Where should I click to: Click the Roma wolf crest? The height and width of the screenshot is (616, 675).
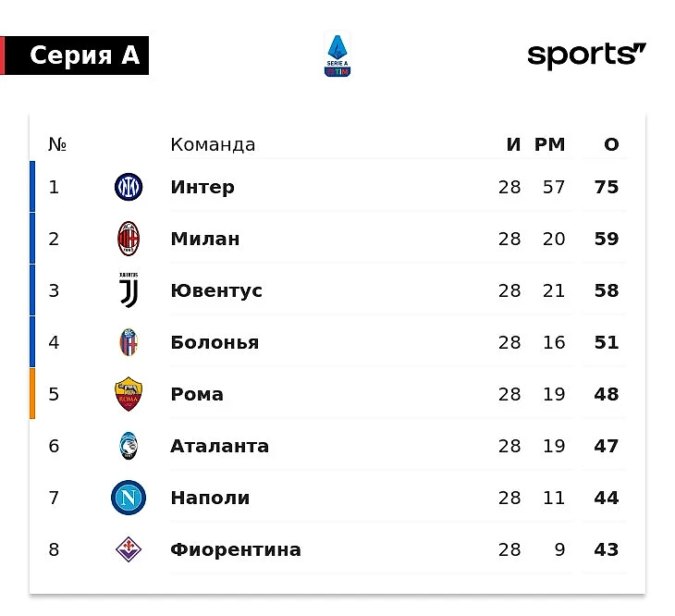pyautogui.click(x=129, y=394)
